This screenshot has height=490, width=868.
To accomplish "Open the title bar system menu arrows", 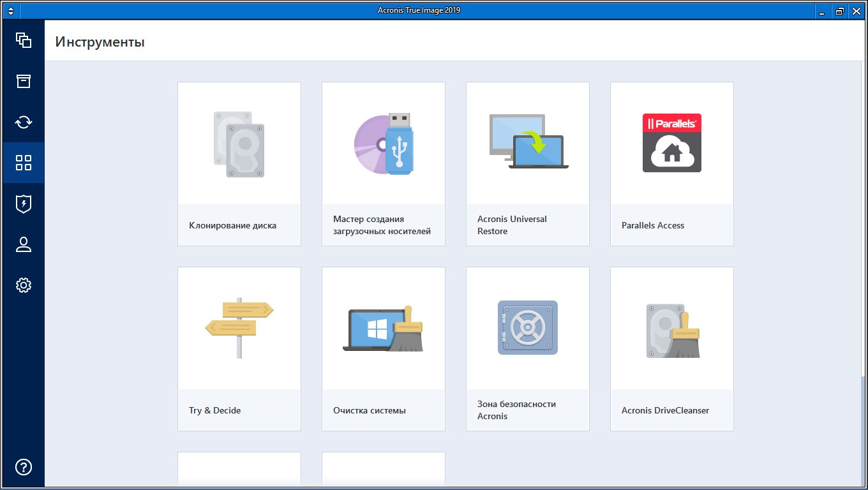I will tap(10, 11).
